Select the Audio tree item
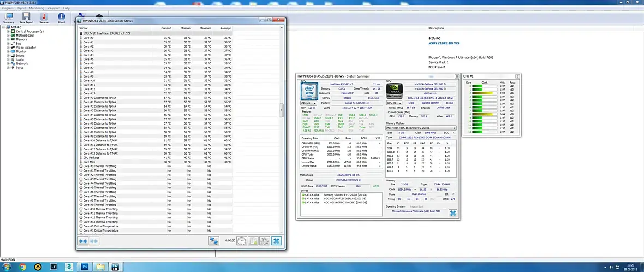Viewport: 644px width, 272px height. [20, 60]
